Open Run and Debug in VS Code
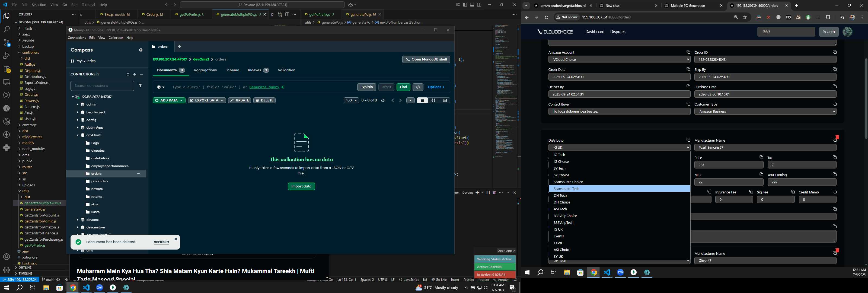This screenshot has height=293, width=868. (7, 56)
